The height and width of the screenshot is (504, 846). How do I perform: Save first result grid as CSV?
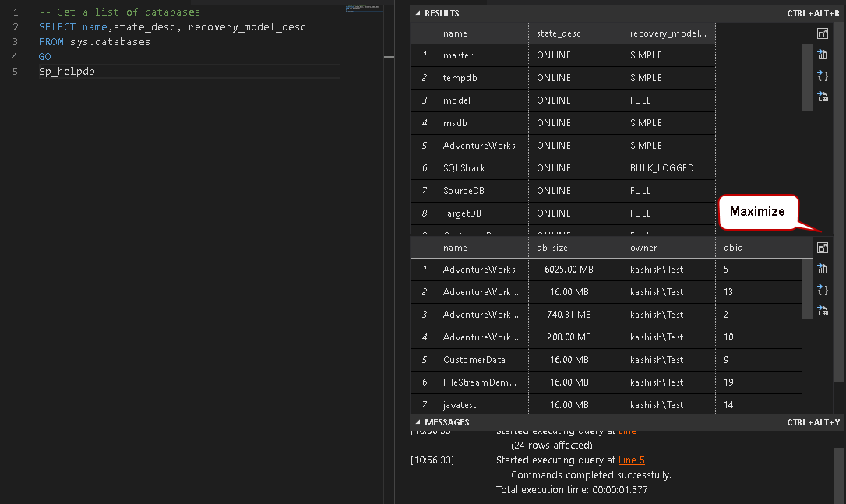click(822, 55)
